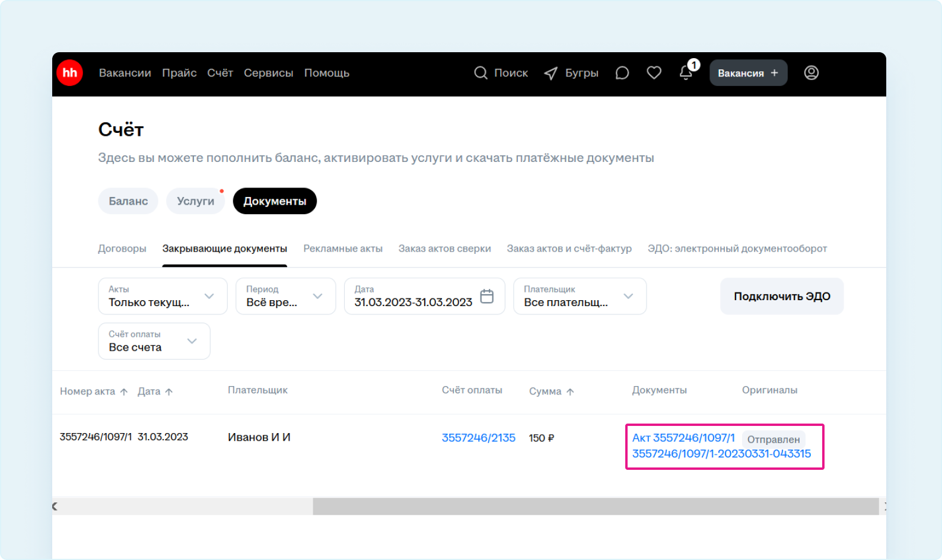Click Счёт оплаты column header

[x=472, y=390]
